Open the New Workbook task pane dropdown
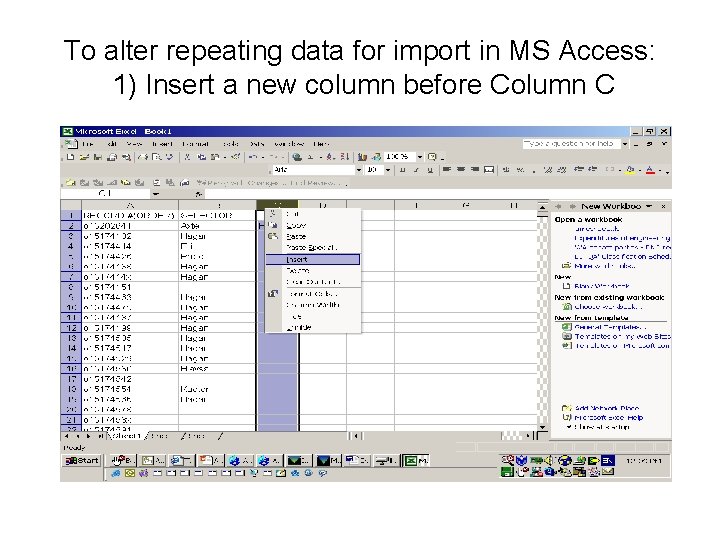The width and height of the screenshot is (720, 540). tap(649, 206)
